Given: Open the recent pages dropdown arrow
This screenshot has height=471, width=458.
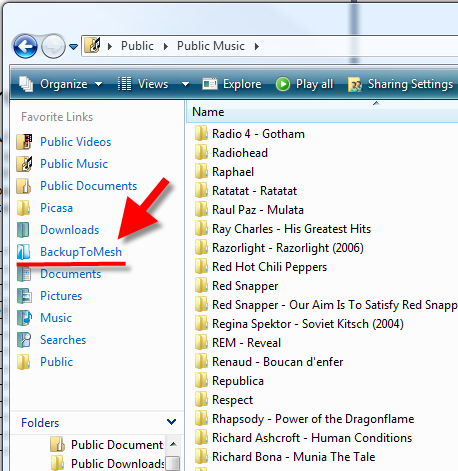Looking at the screenshot, I should point(73,47).
